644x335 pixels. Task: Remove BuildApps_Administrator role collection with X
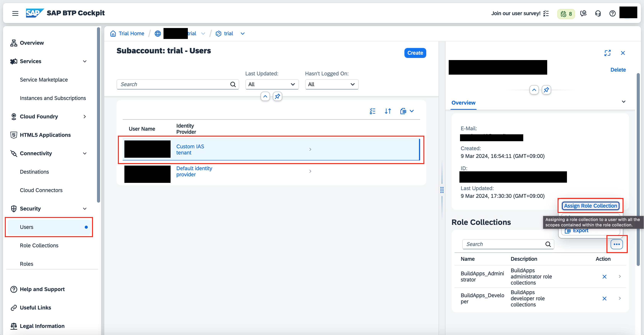[604, 276]
